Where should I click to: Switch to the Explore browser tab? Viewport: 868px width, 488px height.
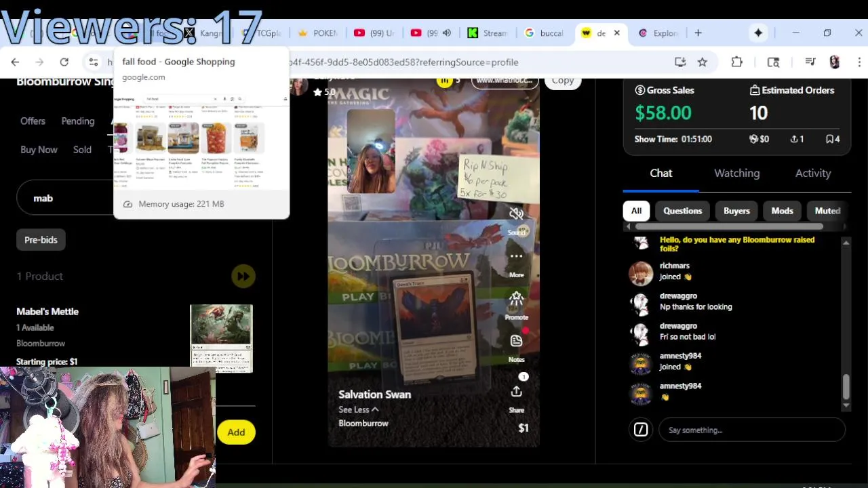point(658,33)
